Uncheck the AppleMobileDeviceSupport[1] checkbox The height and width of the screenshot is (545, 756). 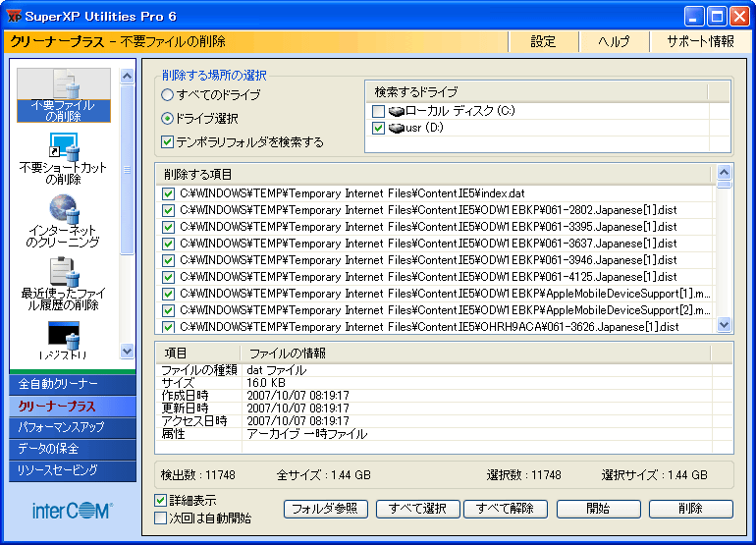pyautogui.click(x=168, y=294)
